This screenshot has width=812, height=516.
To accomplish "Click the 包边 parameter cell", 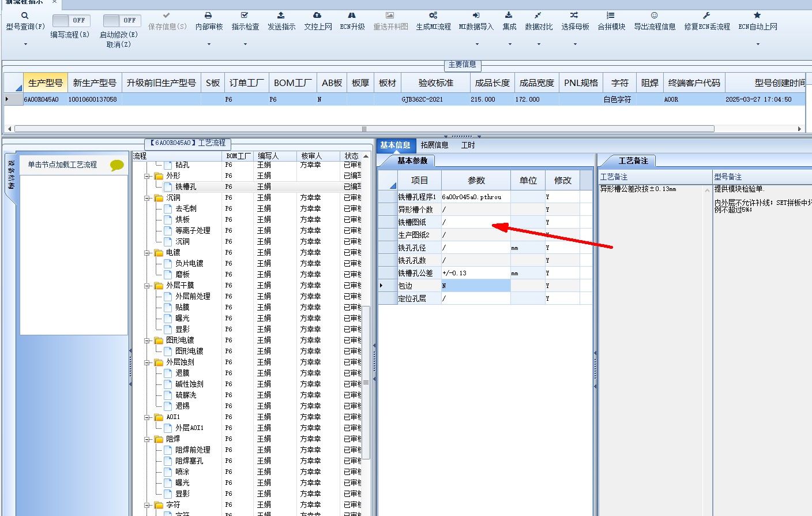I will 476,286.
